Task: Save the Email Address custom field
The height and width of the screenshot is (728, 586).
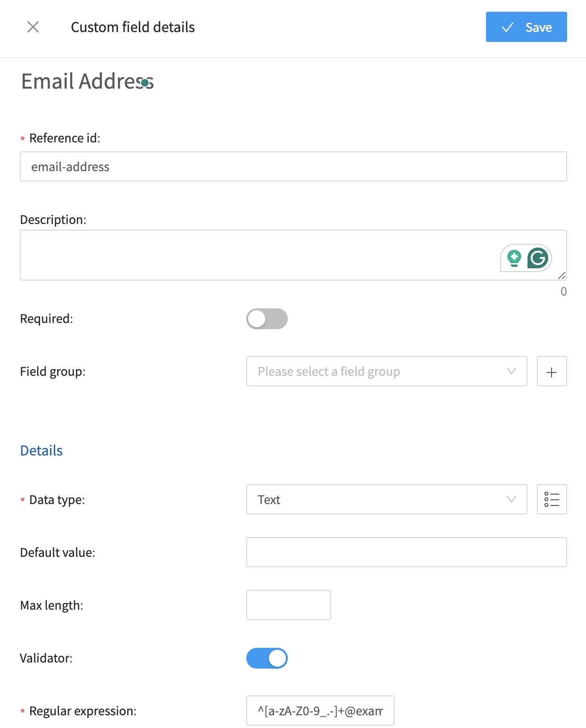Action: tap(526, 27)
